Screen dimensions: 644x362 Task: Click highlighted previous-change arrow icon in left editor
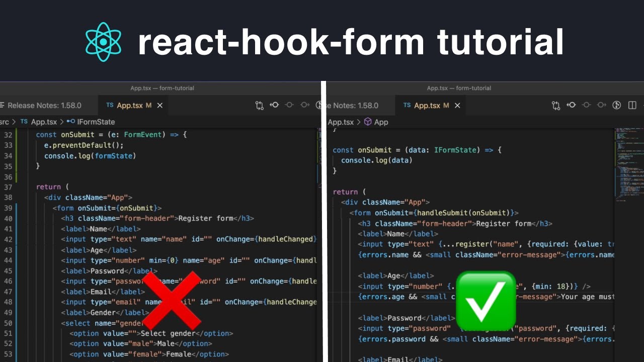pyautogui.click(x=275, y=105)
